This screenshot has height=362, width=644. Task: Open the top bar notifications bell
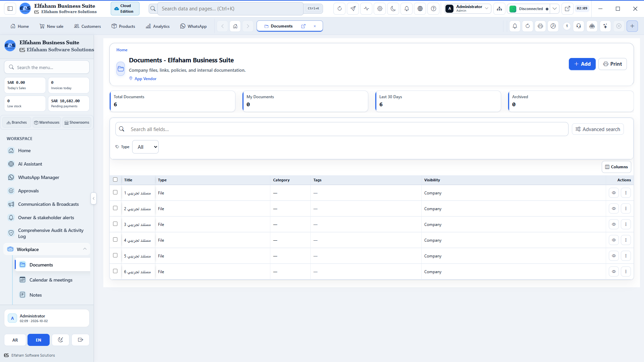(x=407, y=9)
